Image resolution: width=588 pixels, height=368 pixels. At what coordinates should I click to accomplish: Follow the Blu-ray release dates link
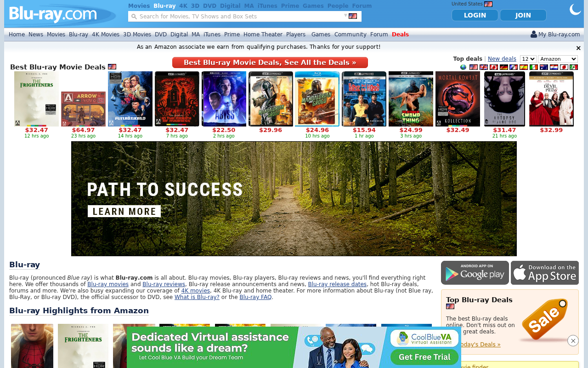pos(337,284)
